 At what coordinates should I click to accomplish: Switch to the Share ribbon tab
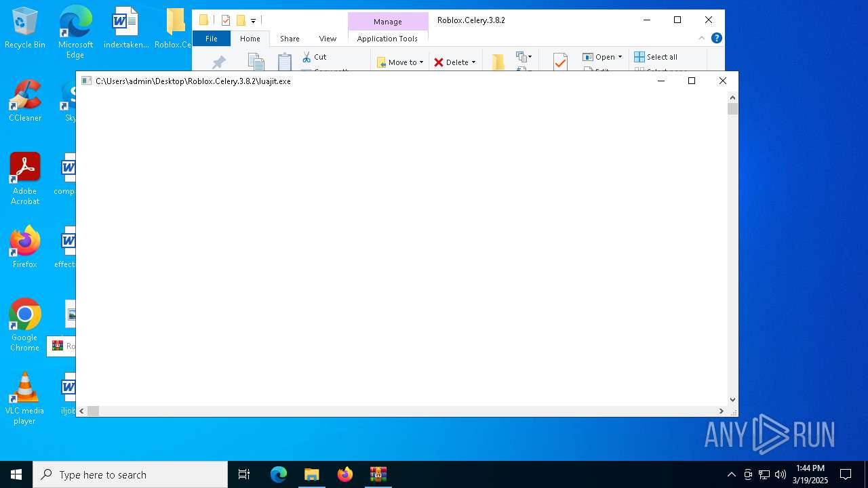tap(290, 39)
